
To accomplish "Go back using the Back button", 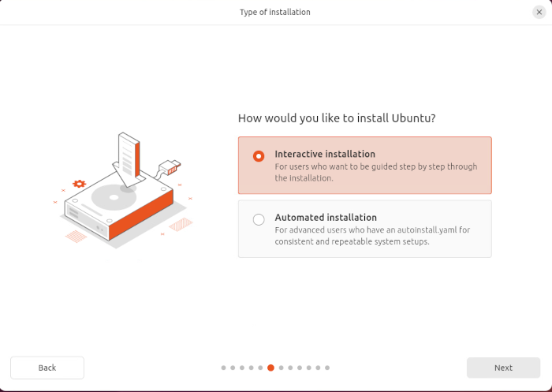I will pyautogui.click(x=47, y=368).
